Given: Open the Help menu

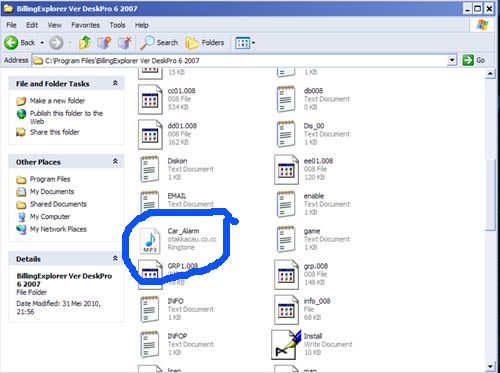Looking at the screenshot, I should (x=142, y=25).
